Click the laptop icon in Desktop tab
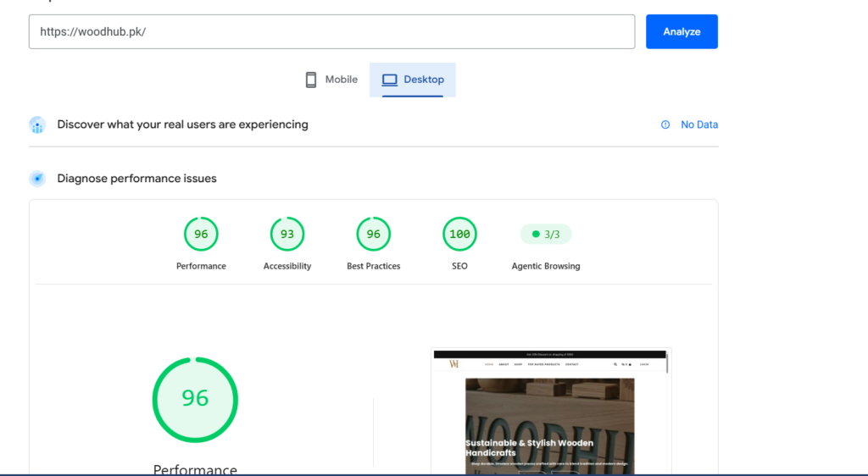 pos(390,80)
